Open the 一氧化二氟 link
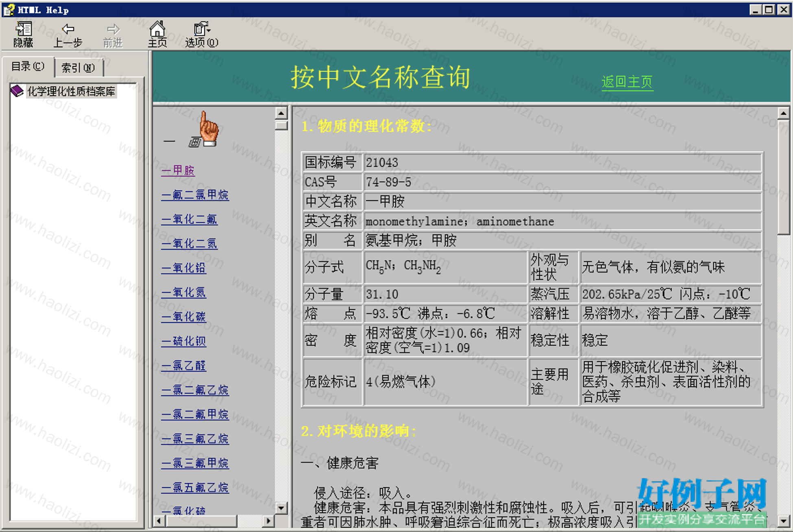793x532 pixels. (190, 219)
